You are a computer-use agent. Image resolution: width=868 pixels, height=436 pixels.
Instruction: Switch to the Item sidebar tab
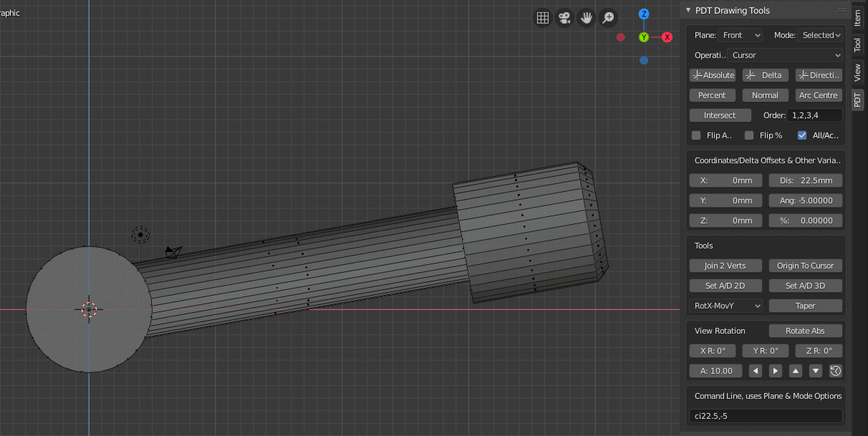[x=857, y=18]
